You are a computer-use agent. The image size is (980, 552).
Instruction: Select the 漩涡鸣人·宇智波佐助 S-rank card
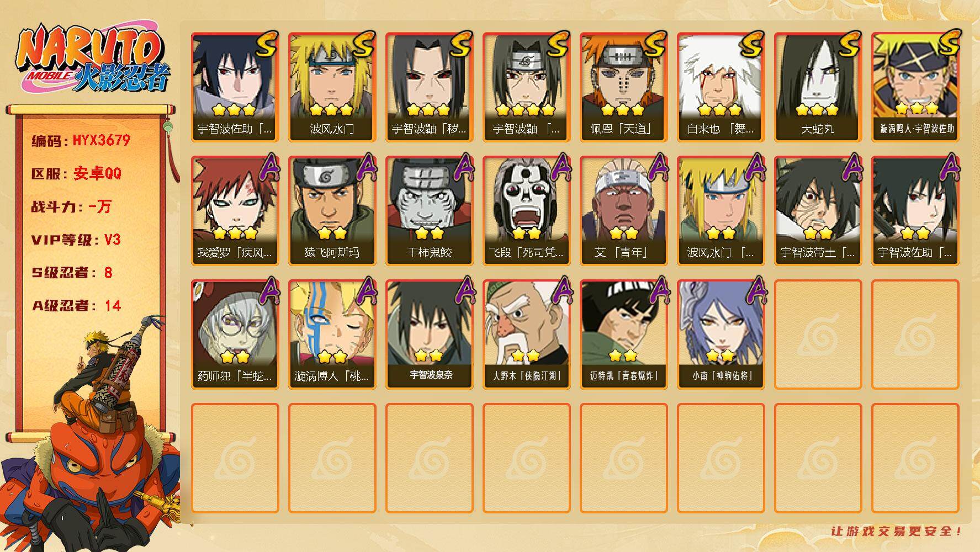point(915,87)
